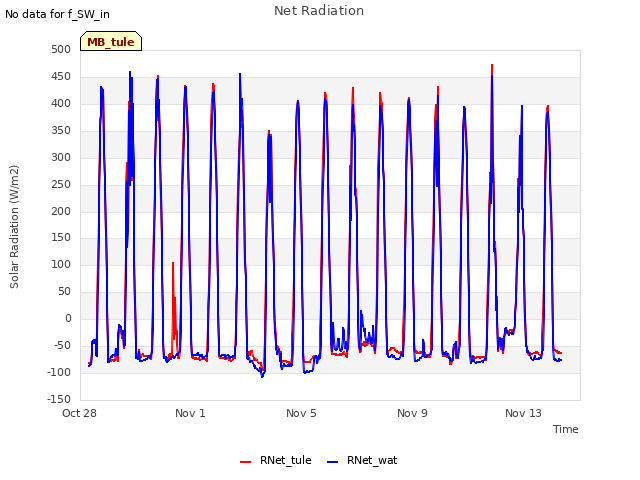The height and width of the screenshot is (480, 640).
Task: Select the RNet_wat legend entry
Action: [362, 460]
